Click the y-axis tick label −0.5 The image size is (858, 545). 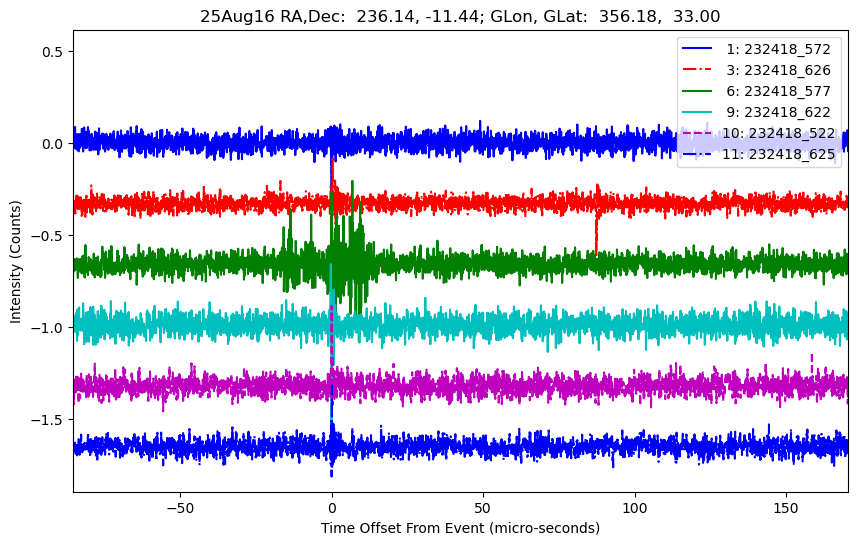coord(48,236)
